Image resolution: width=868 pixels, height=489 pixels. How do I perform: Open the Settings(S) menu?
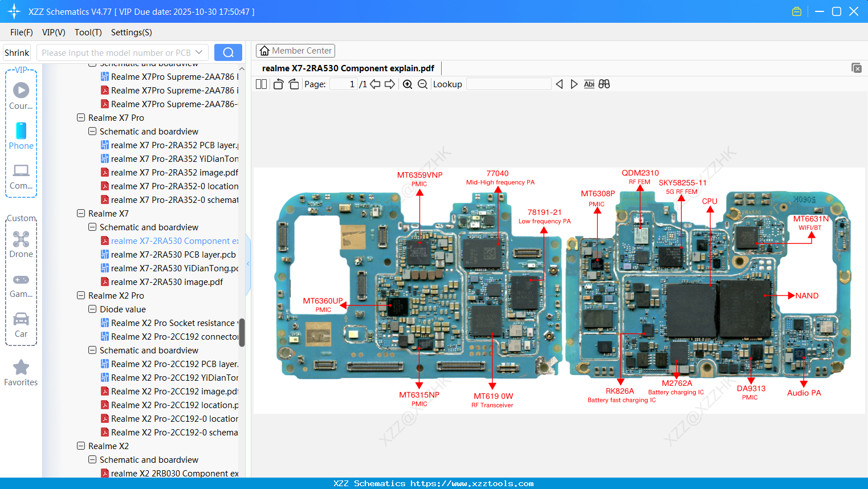point(132,32)
